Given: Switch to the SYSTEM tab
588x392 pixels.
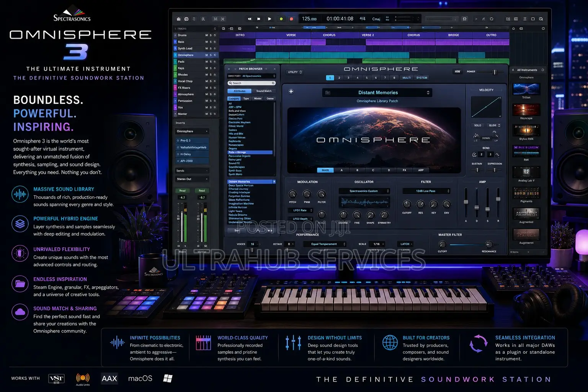Looking at the screenshot, I should click(x=422, y=78).
